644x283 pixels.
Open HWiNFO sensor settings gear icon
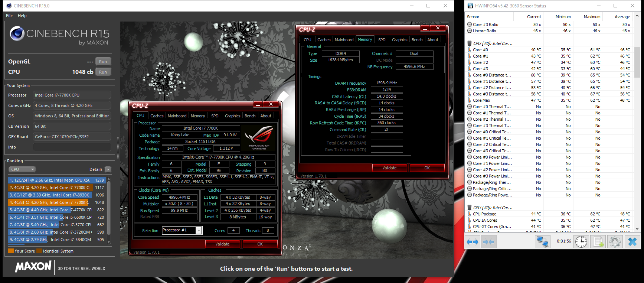click(615, 242)
